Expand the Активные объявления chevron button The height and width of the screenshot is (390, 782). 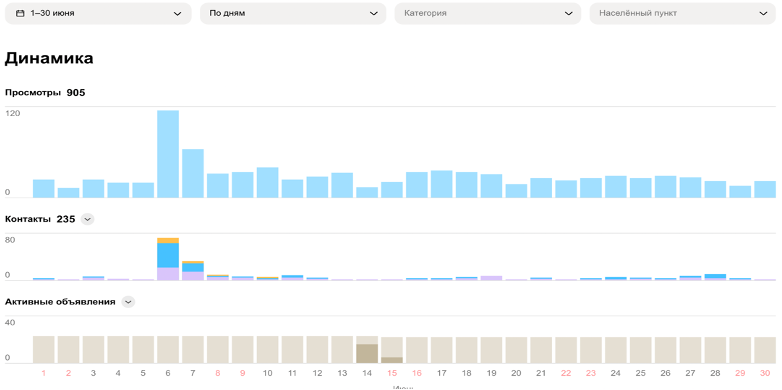(128, 302)
